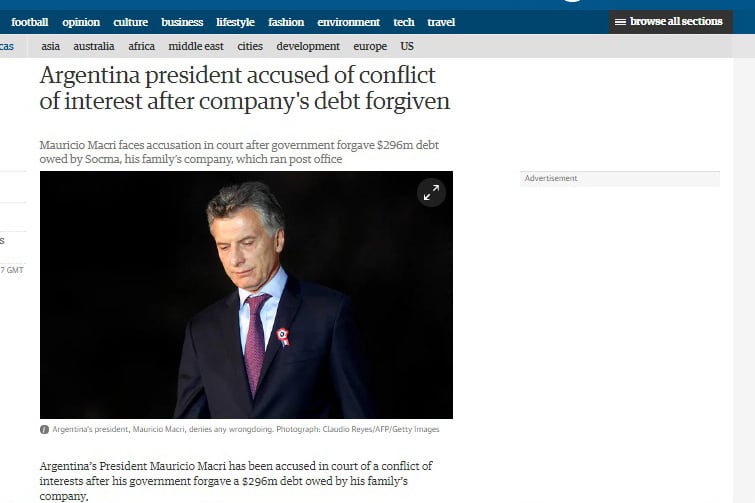
Task: Open the cities subsection link
Action: pyautogui.click(x=250, y=46)
